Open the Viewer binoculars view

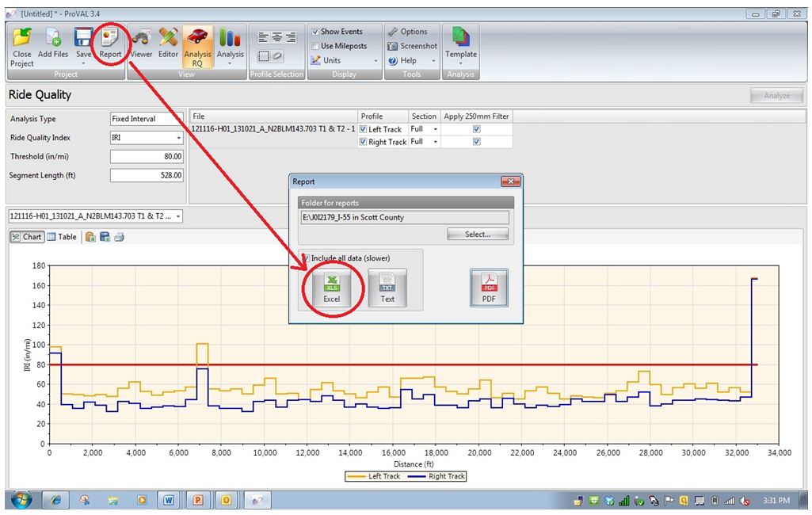pyautogui.click(x=141, y=44)
